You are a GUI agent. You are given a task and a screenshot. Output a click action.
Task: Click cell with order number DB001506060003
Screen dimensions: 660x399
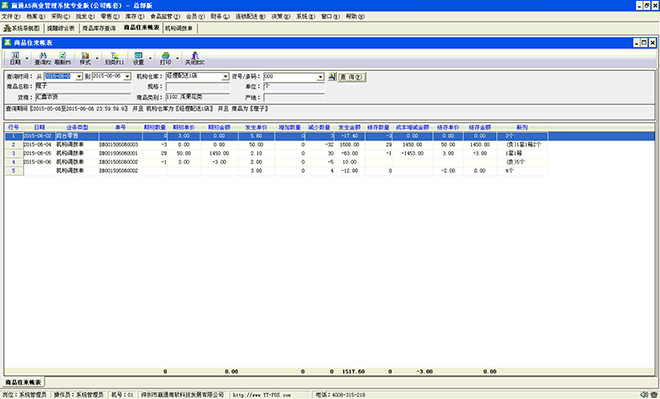coord(120,145)
